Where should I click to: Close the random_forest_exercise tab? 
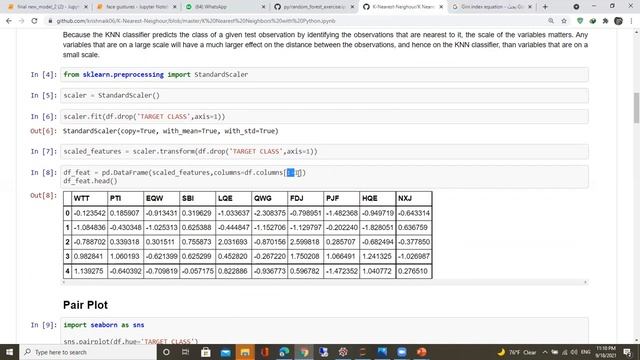[352, 7]
